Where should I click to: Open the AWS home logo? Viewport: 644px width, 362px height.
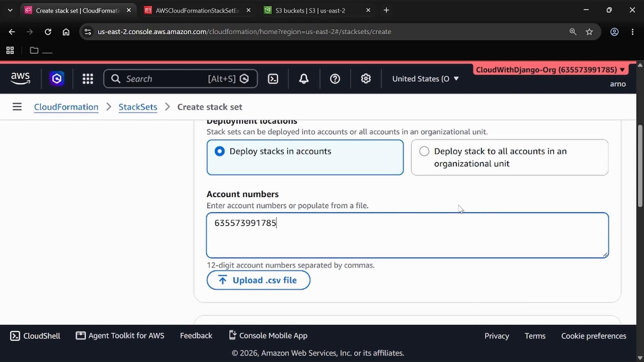click(20, 78)
